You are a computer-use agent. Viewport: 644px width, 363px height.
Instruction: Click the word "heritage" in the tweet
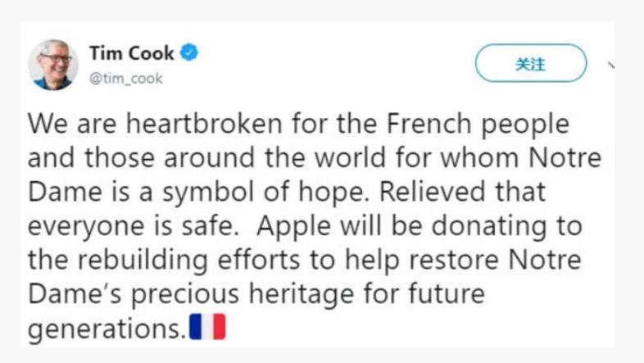click(x=317, y=293)
